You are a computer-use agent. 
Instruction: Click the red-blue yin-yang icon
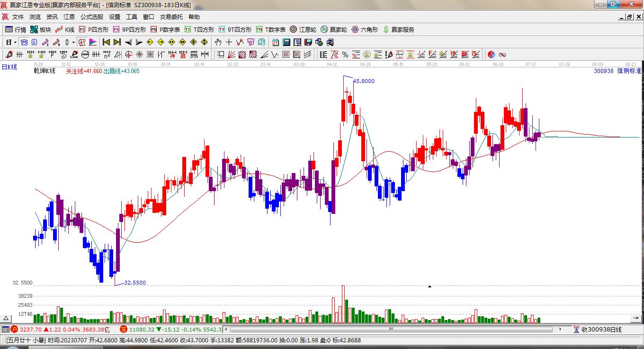[x=492, y=55]
